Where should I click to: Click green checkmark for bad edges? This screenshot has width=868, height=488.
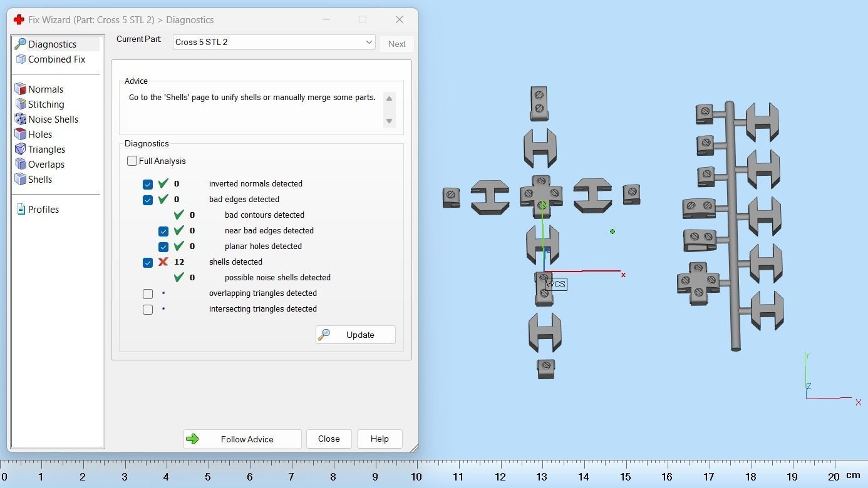(163, 199)
